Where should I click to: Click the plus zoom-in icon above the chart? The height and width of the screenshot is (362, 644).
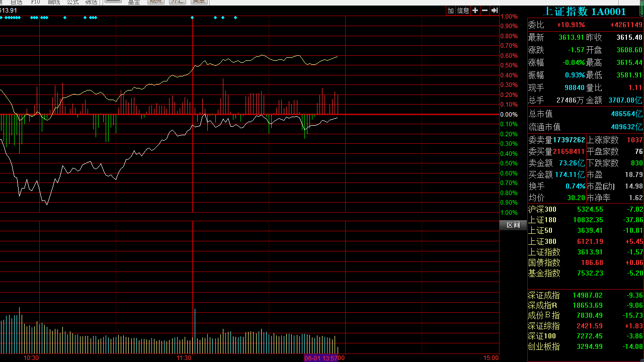pos(475,11)
